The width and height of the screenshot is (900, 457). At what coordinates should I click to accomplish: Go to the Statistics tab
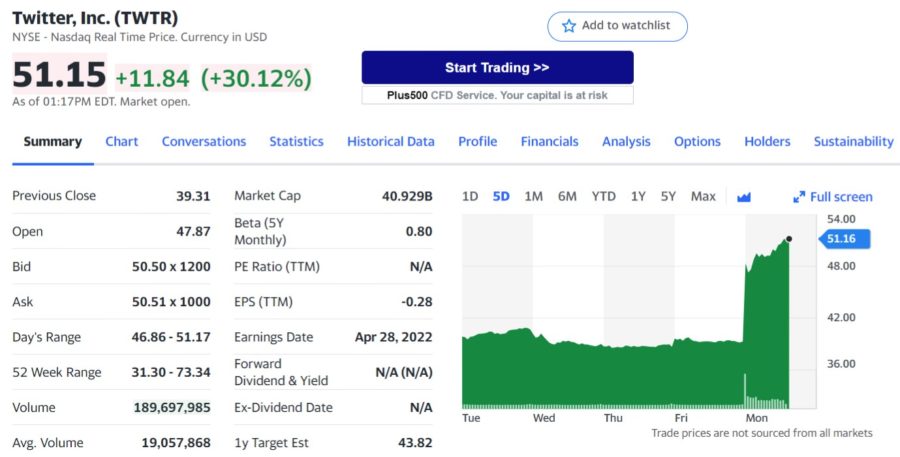[x=296, y=142]
